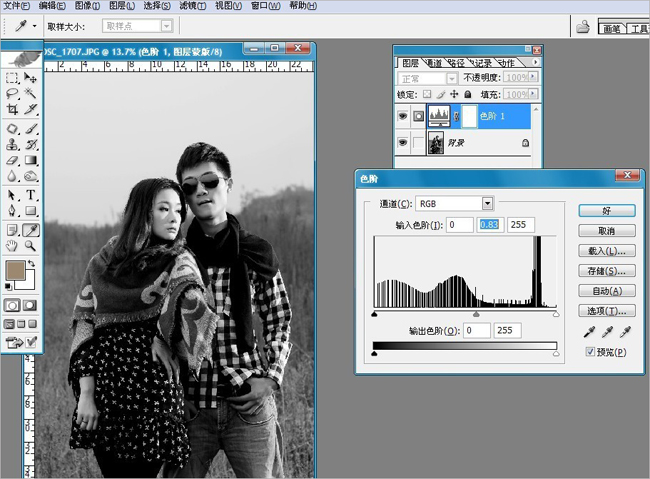Switch to the 通道 tab
Screen dimensions: 650x479
434,63
